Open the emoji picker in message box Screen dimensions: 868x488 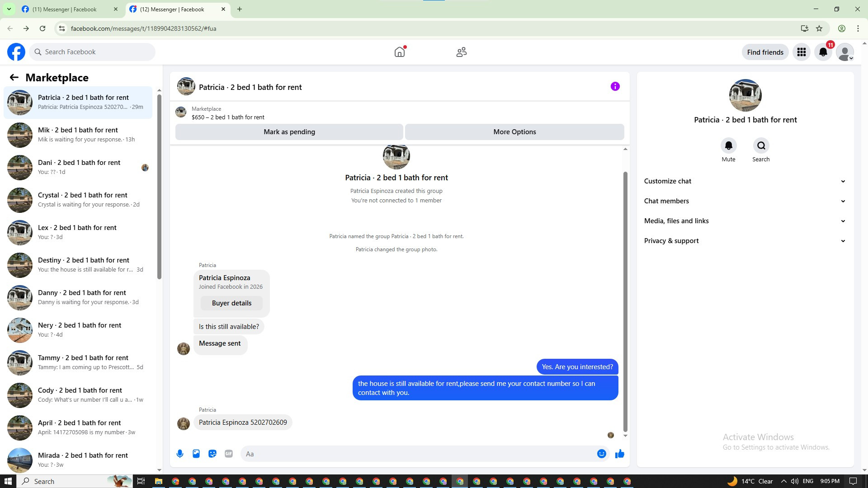tap(601, 454)
